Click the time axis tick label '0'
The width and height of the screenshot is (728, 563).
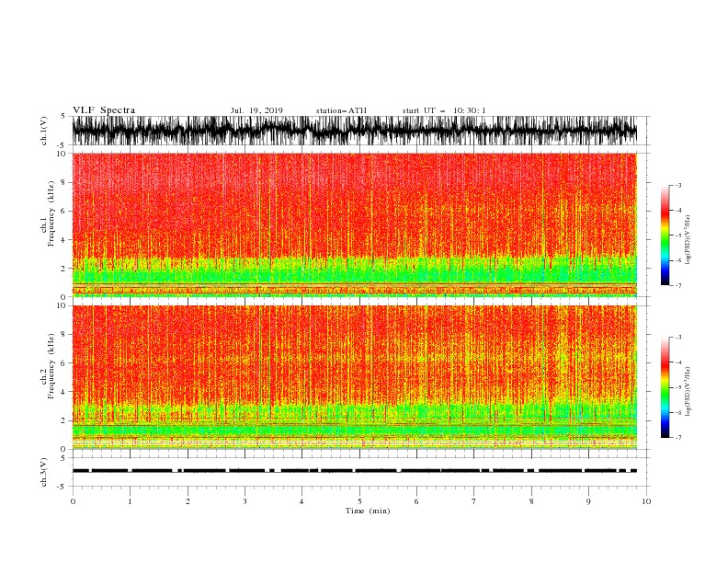tap(73, 501)
